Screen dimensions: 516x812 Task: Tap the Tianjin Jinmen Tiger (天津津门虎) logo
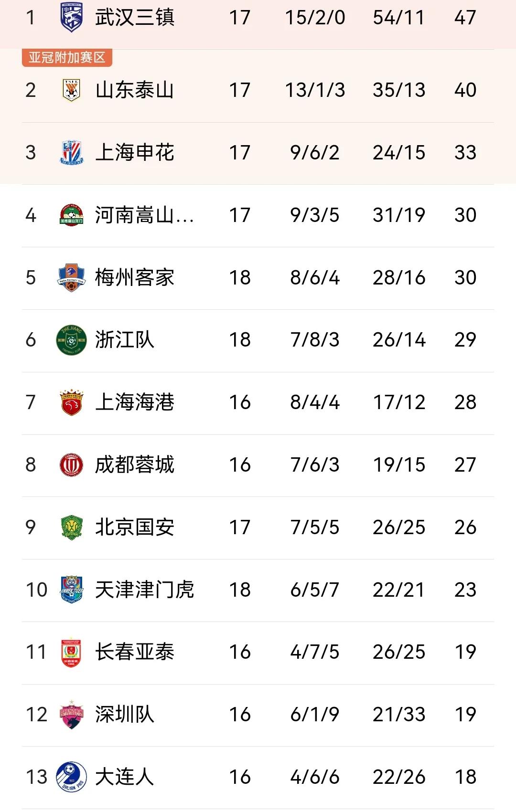71,590
